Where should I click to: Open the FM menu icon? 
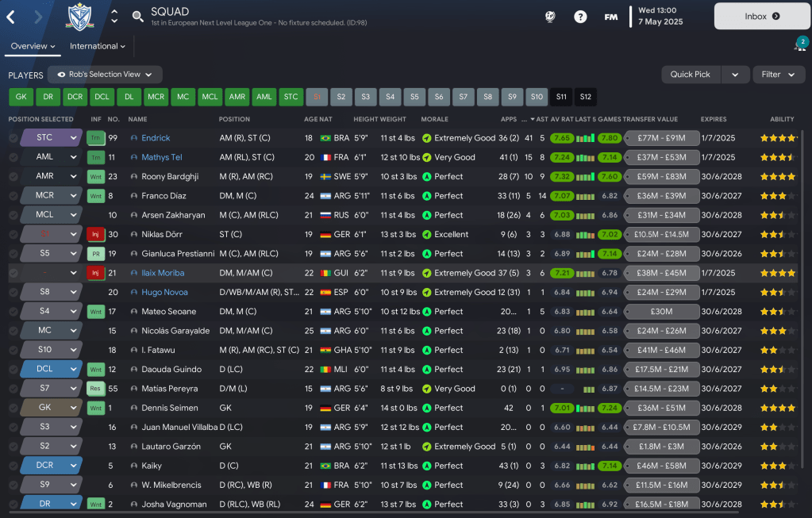click(x=611, y=17)
